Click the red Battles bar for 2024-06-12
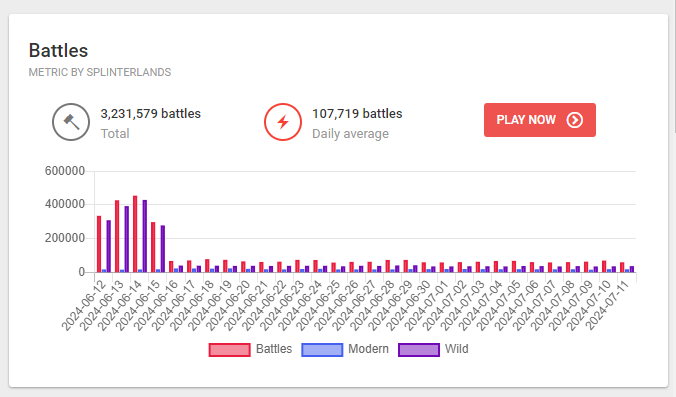Viewport: 676px width, 397px height. (x=99, y=244)
